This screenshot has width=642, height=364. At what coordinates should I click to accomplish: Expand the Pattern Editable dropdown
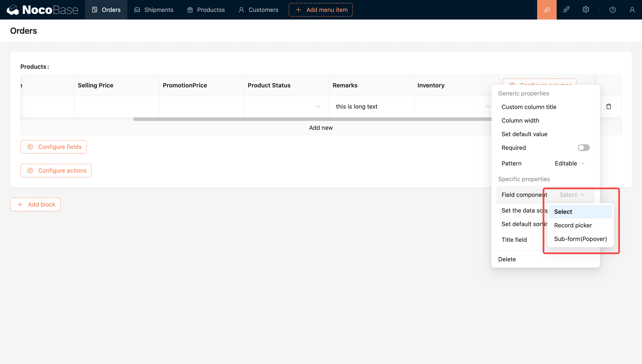point(569,164)
